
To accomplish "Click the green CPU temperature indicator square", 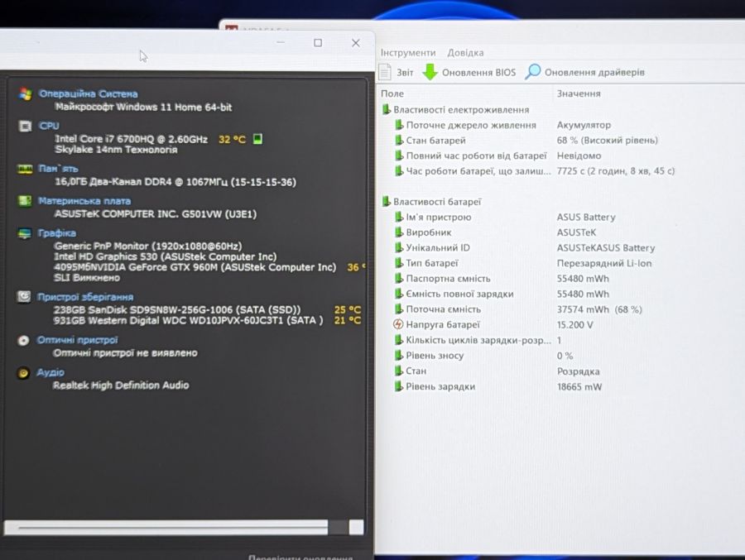I will [x=257, y=139].
